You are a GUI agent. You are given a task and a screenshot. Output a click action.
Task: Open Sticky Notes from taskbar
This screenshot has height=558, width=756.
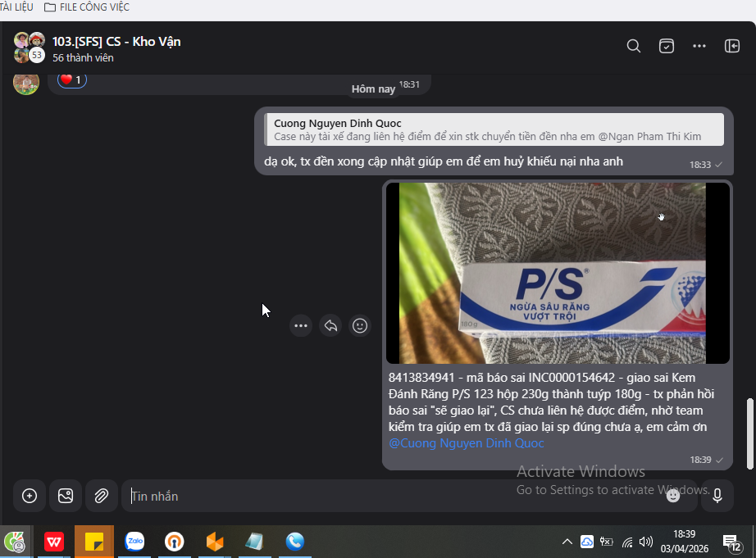click(x=94, y=542)
